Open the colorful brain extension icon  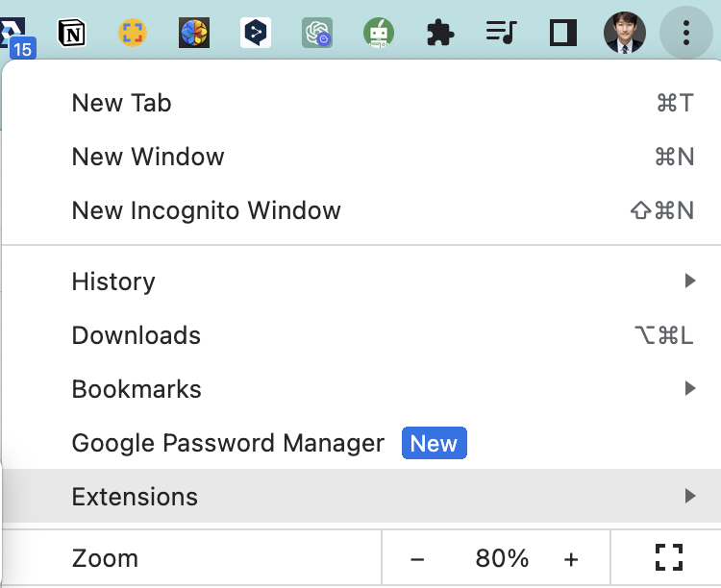194,33
